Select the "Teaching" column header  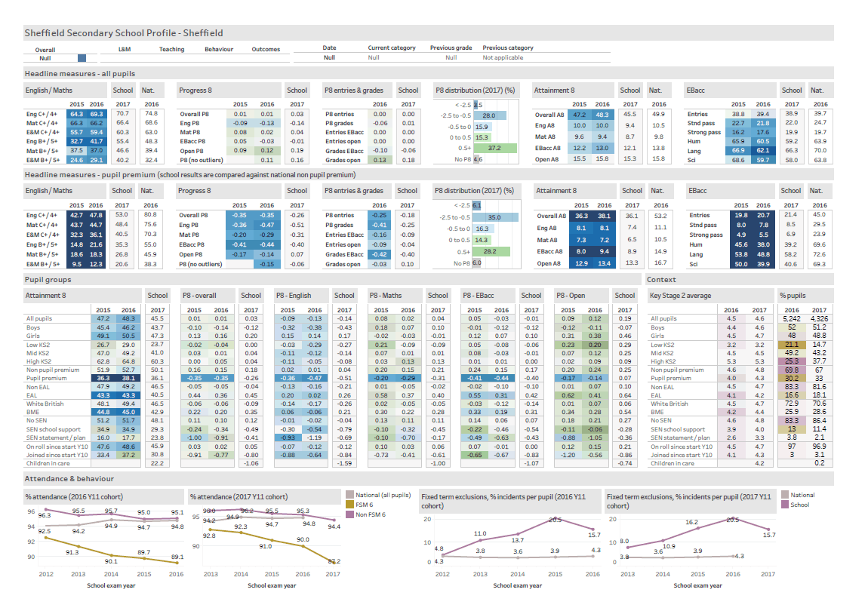(x=171, y=49)
